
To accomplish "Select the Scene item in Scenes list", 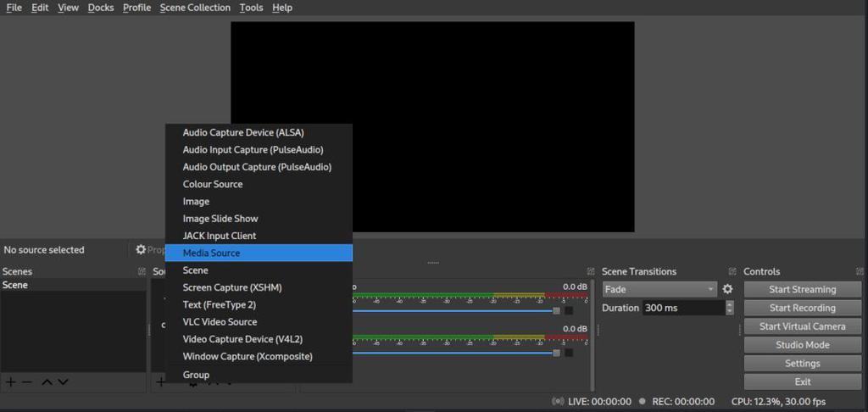I will click(73, 285).
